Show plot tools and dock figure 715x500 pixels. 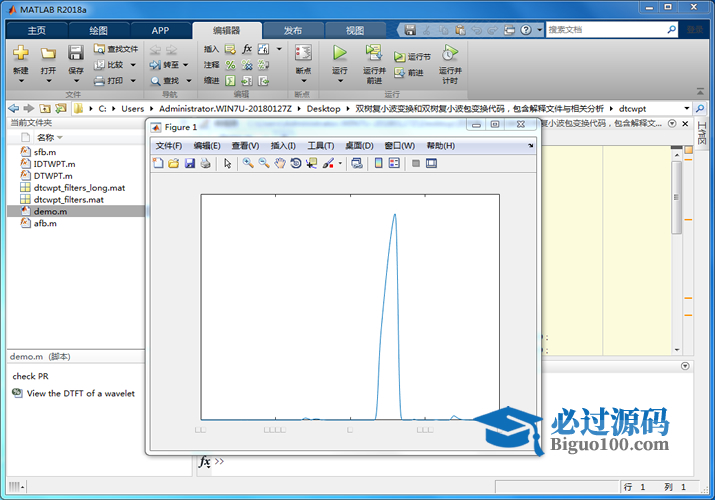pos(431,163)
